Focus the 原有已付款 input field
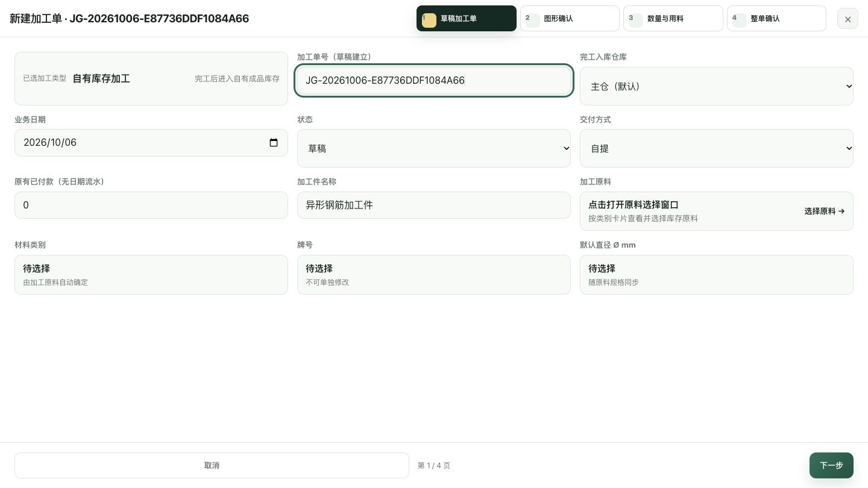 151,205
